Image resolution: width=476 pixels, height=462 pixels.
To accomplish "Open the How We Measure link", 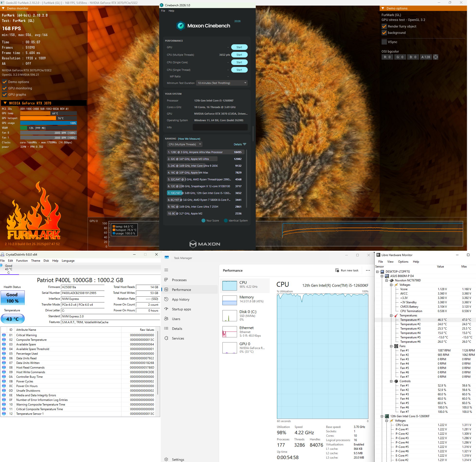I will tap(189, 139).
